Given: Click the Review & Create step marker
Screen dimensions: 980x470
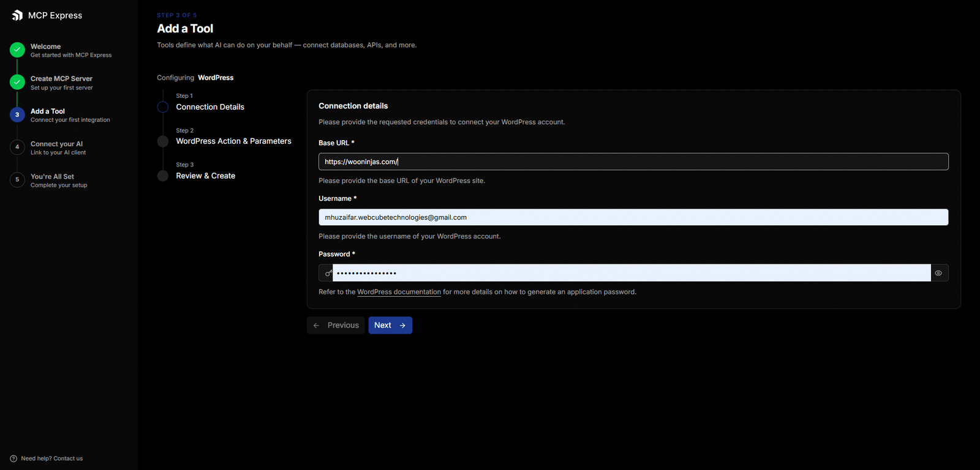Looking at the screenshot, I should click(163, 176).
